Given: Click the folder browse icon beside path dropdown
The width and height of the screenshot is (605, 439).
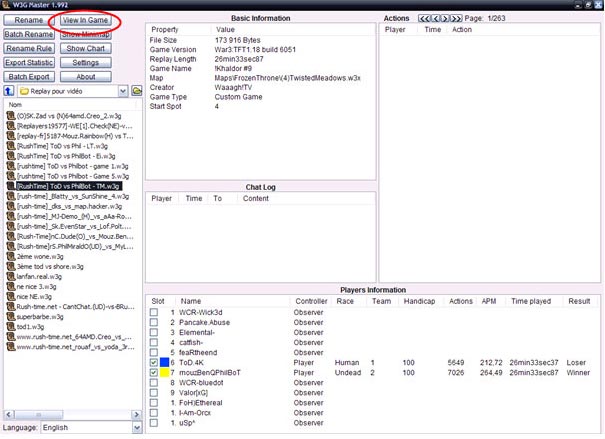Looking at the screenshot, I should click(135, 91).
